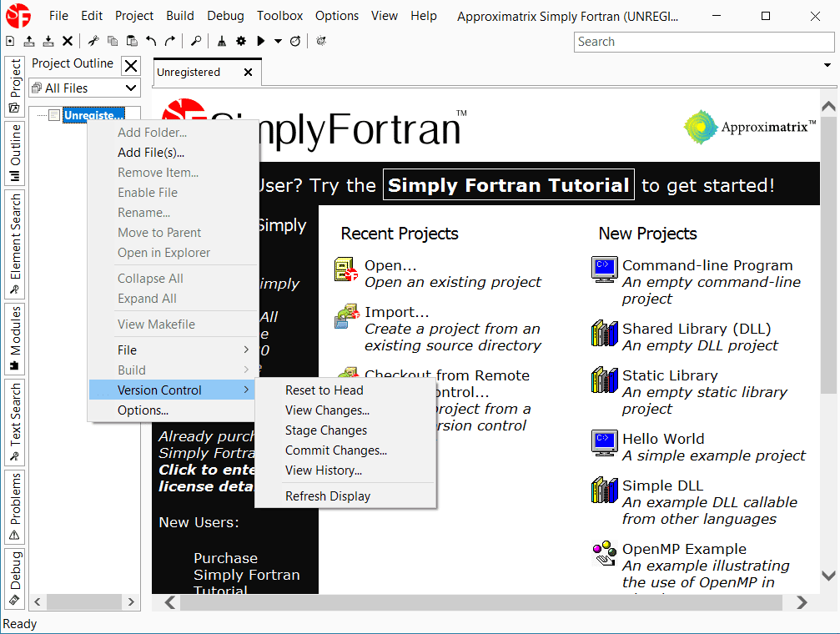Select View History...
Image resolution: width=840 pixels, height=634 pixels.
tap(345, 470)
